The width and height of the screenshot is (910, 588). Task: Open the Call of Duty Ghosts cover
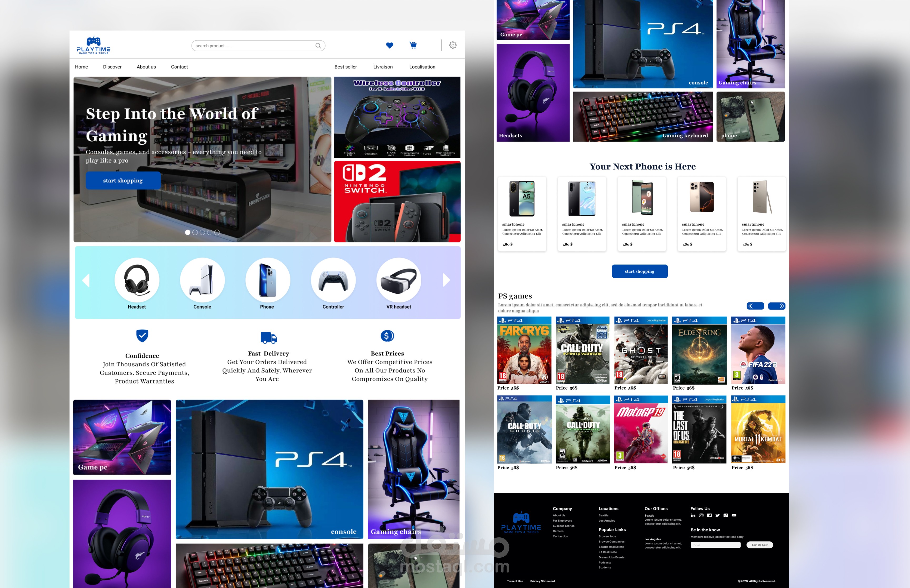pos(524,430)
